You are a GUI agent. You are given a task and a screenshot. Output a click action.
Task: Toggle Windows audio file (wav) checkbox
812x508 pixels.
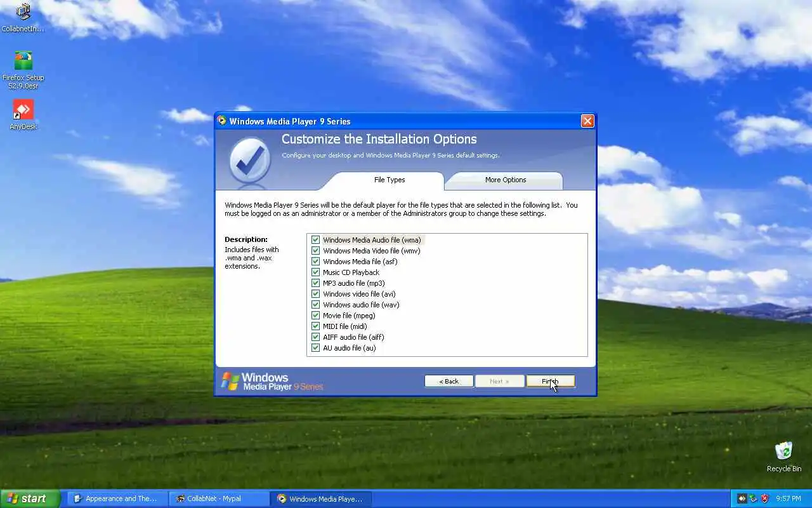(x=315, y=305)
